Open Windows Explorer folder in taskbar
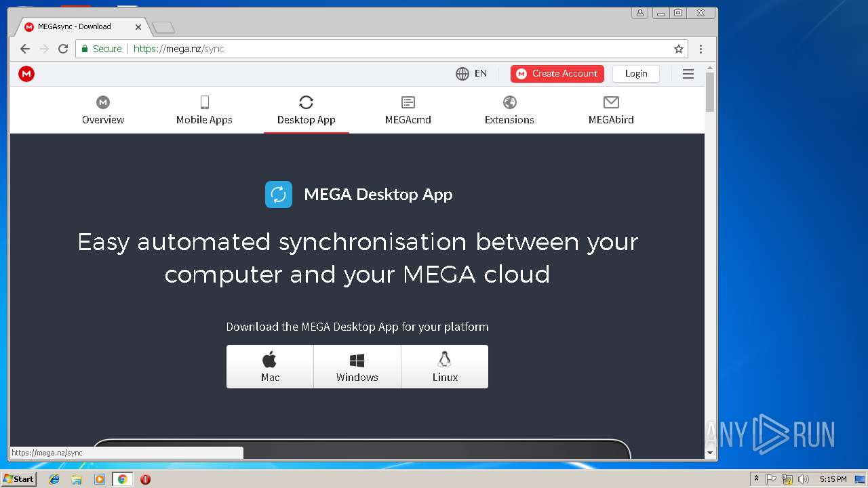This screenshot has height=488, width=868. click(77, 479)
